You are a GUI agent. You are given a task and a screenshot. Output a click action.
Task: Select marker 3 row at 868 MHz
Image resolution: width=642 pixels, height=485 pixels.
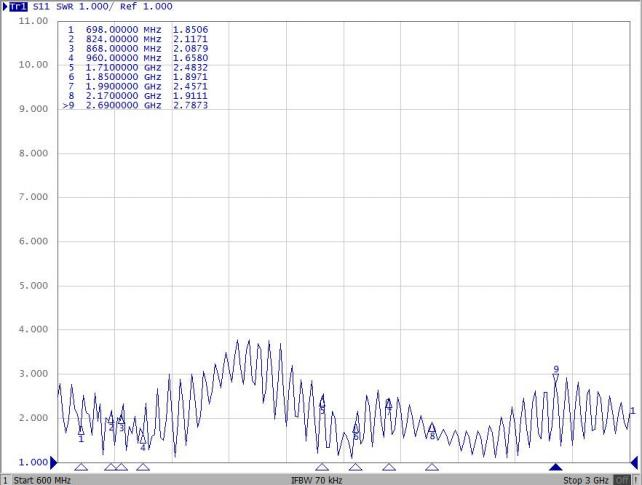click(138, 48)
